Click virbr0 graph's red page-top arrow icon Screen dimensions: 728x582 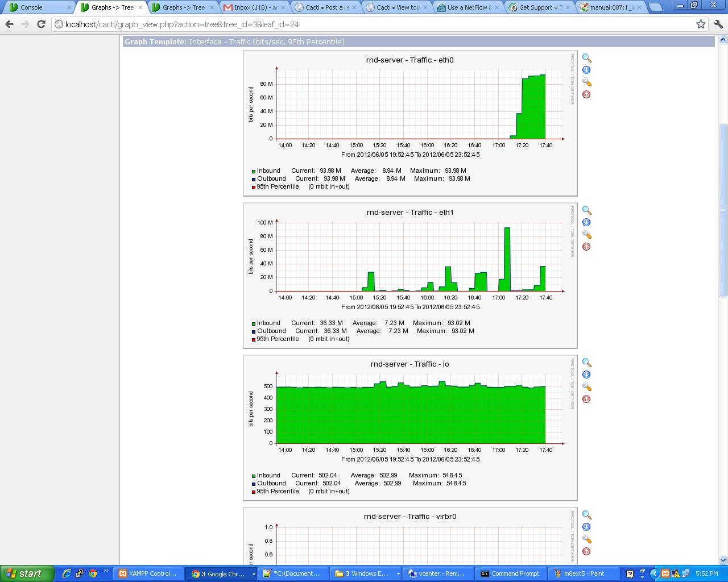point(586,551)
